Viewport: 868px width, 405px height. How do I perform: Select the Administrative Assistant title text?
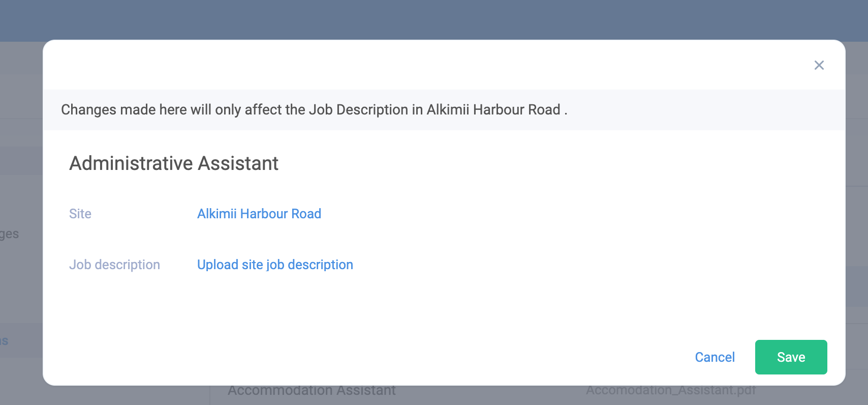point(174,163)
